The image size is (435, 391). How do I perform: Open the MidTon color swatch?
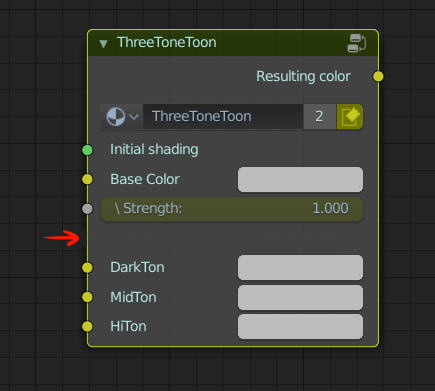300,297
